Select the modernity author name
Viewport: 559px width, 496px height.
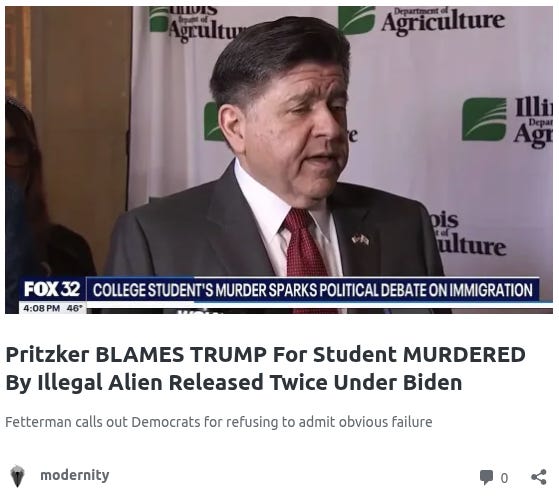click(75, 475)
